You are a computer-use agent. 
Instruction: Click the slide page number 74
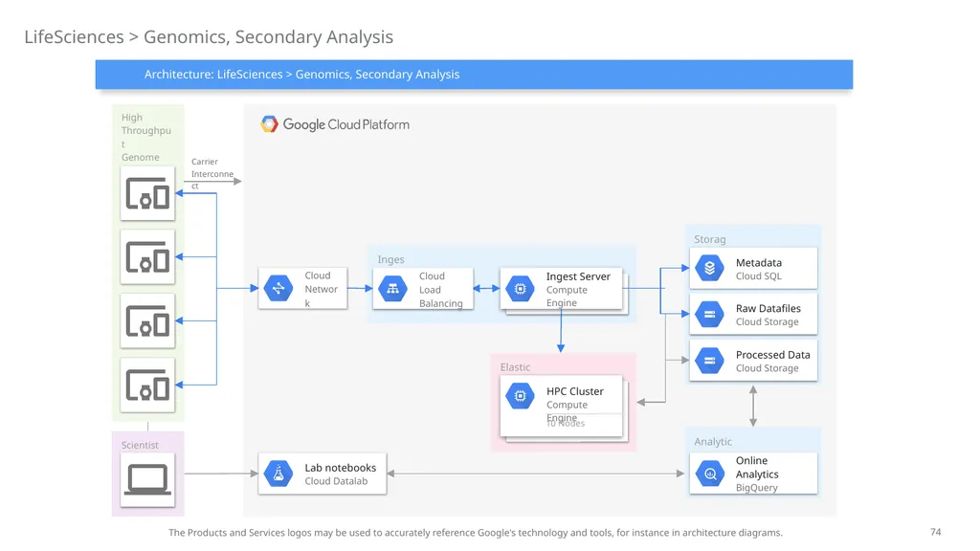(936, 532)
